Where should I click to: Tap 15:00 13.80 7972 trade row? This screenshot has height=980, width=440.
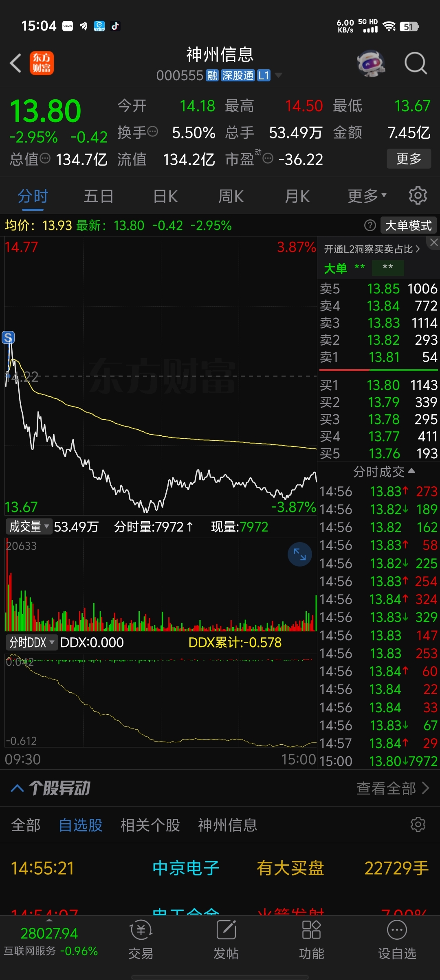378,761
